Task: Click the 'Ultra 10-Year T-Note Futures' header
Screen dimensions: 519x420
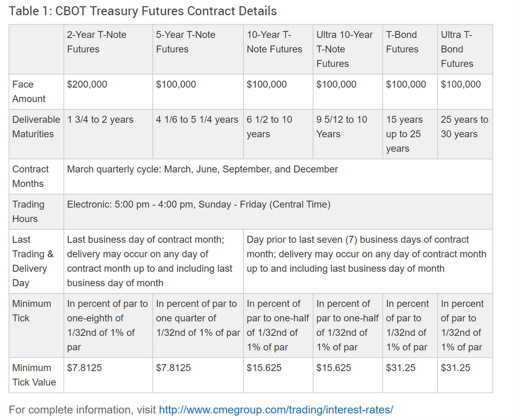Action: [348, 49]
